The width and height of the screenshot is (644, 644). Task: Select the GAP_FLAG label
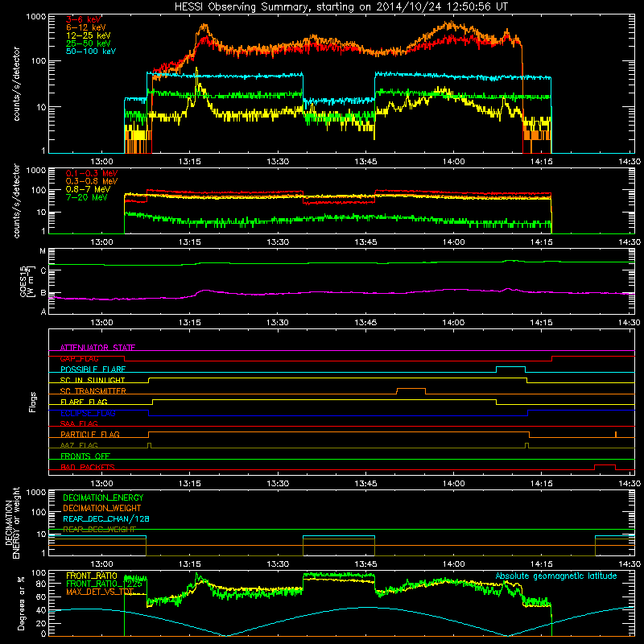pos(79,358)
